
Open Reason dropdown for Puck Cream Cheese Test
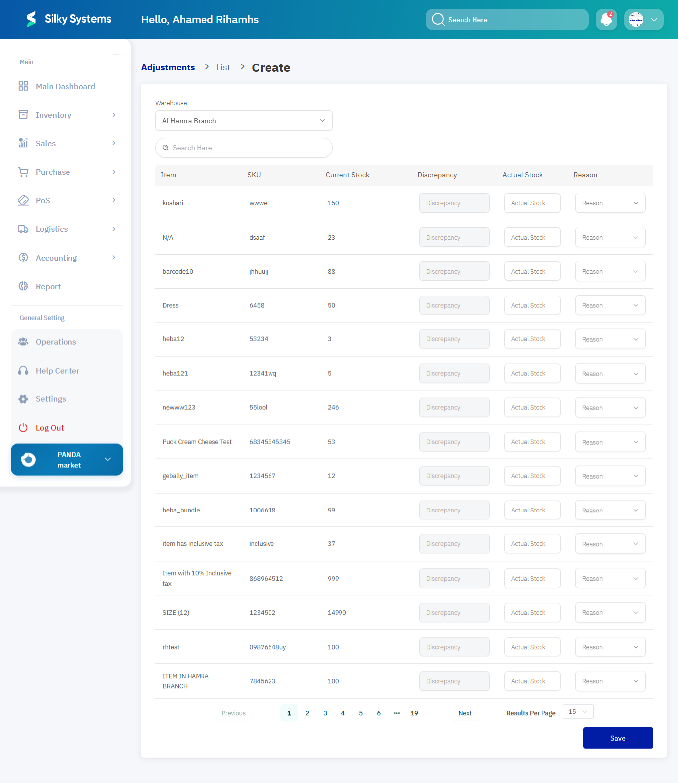pyautogui.click(x=610, y=442)
